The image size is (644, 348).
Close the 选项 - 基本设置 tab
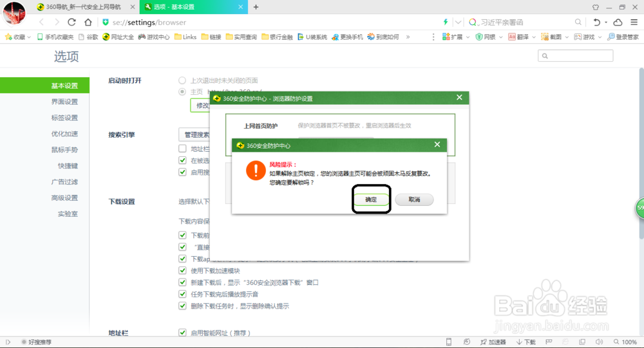coord(241,7)
